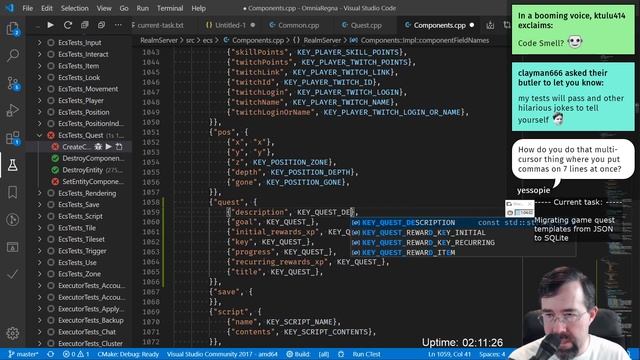
Task: Click componentFieldNames breadcrumb symbol
Action: tap(424, 40)
